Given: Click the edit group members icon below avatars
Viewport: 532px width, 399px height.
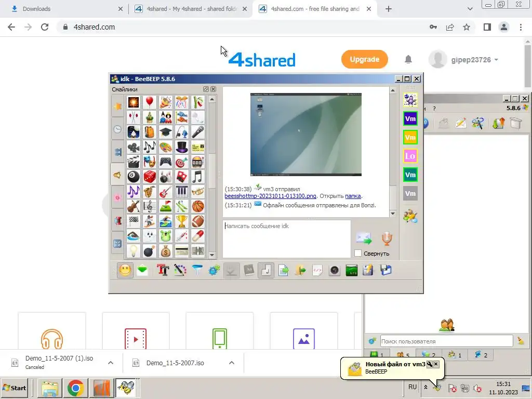Looking at the screenshot, I should point(410,216).
